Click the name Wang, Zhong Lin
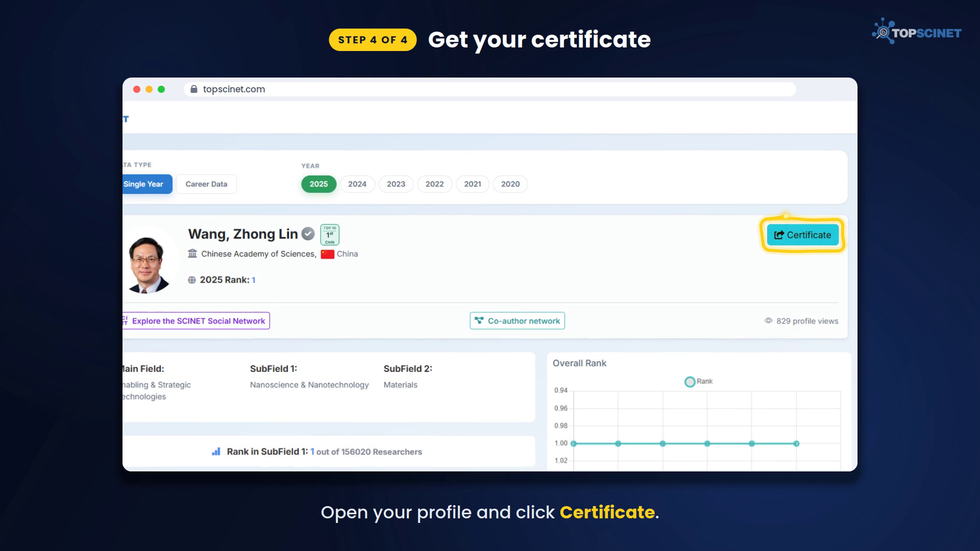The image size is (980, 551). pyautogui.click(x=243, y=234)
